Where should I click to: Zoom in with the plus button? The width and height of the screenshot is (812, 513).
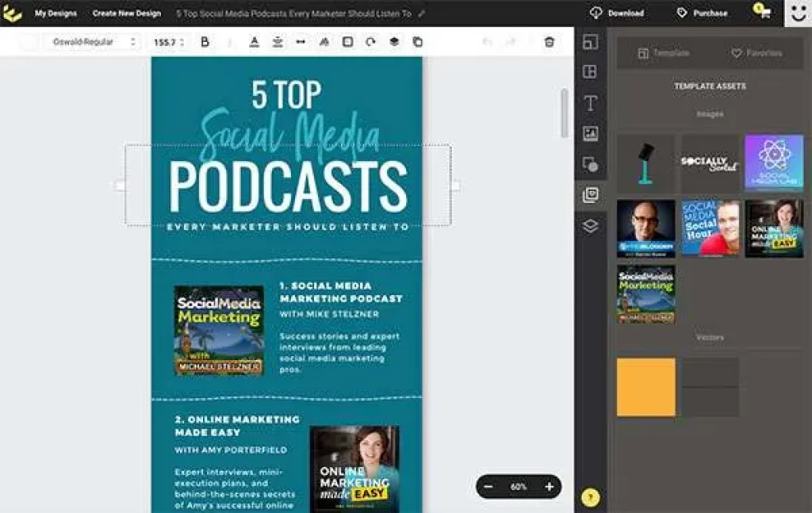pos(549,486)
